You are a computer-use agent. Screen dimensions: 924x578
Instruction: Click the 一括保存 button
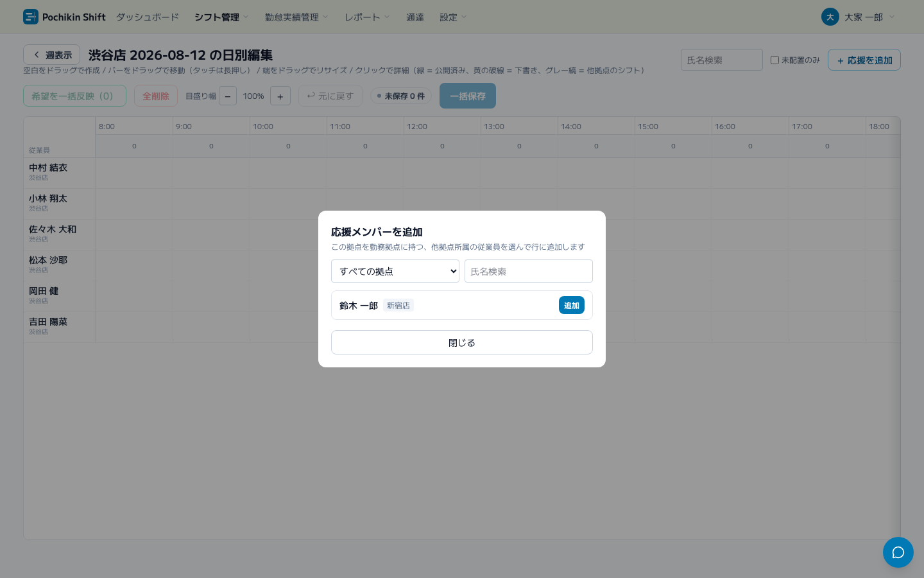coord(468,96)
